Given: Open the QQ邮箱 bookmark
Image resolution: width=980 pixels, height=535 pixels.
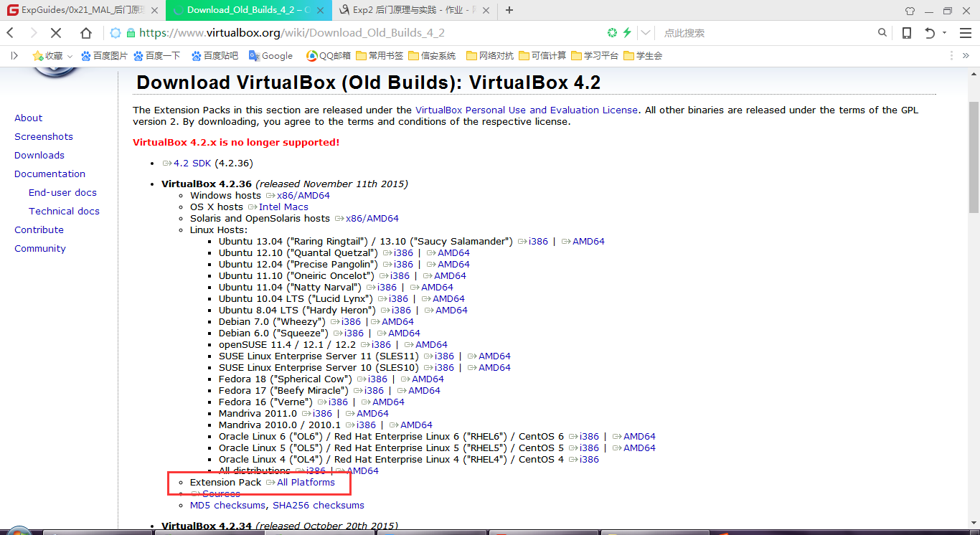Looking at the screenshot, I should [329, 55].
